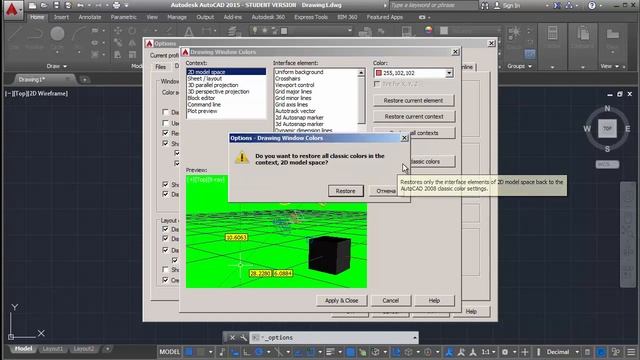Click the Paste clipboard icon in the ribbon
This screenshot has width=640, height=360.
pyautogui.click(x=582, y=34)
